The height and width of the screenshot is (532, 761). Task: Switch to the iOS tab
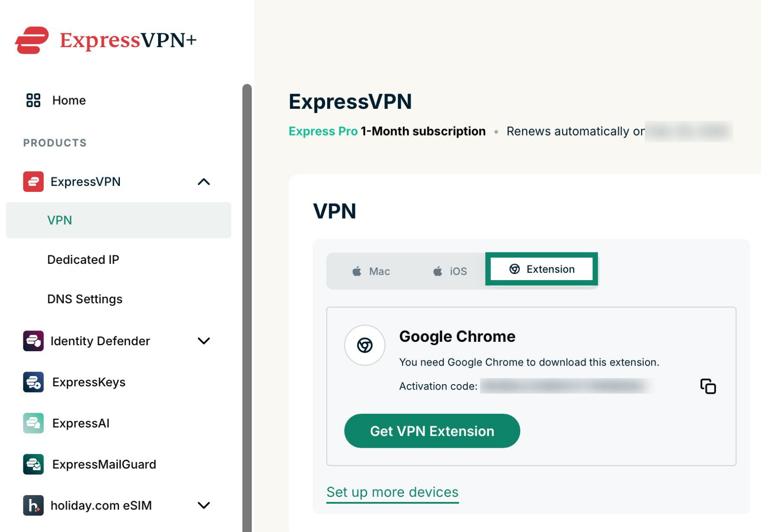click(450, 271)
